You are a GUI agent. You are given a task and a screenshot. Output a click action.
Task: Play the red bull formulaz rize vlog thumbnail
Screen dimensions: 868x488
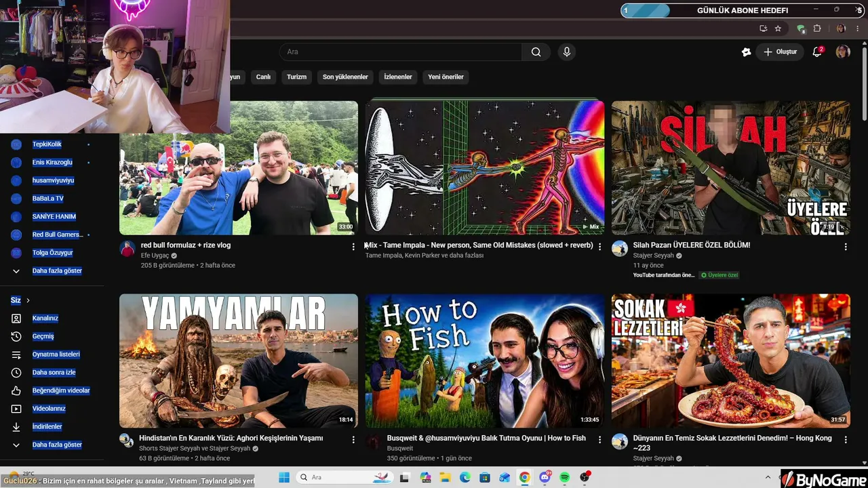pos(239,168)
